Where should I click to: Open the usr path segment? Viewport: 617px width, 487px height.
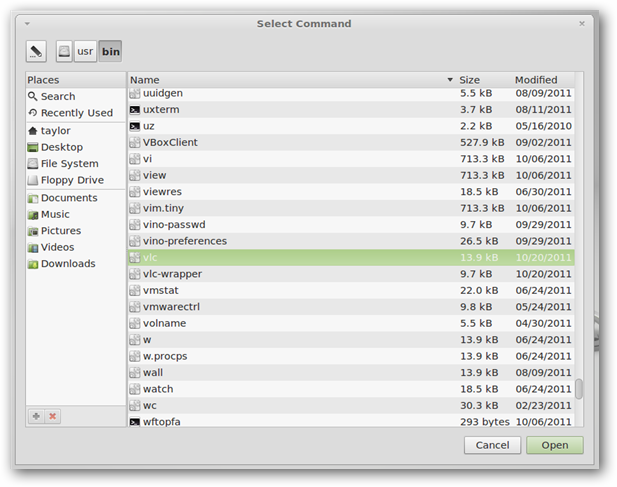coord(85,52)
